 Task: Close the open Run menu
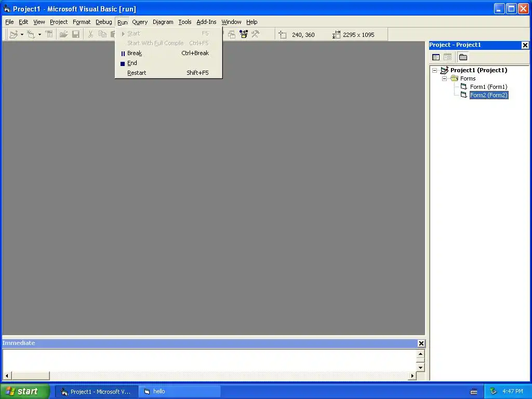coord(123,22)
